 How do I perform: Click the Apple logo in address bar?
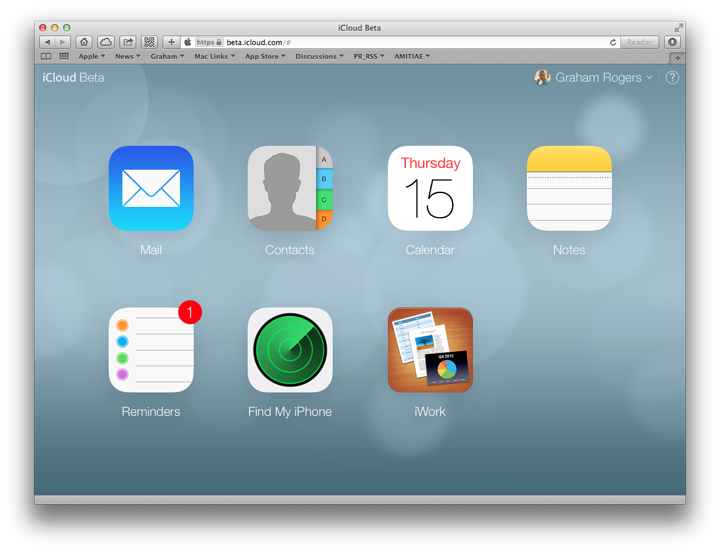(x=188, y=42)
